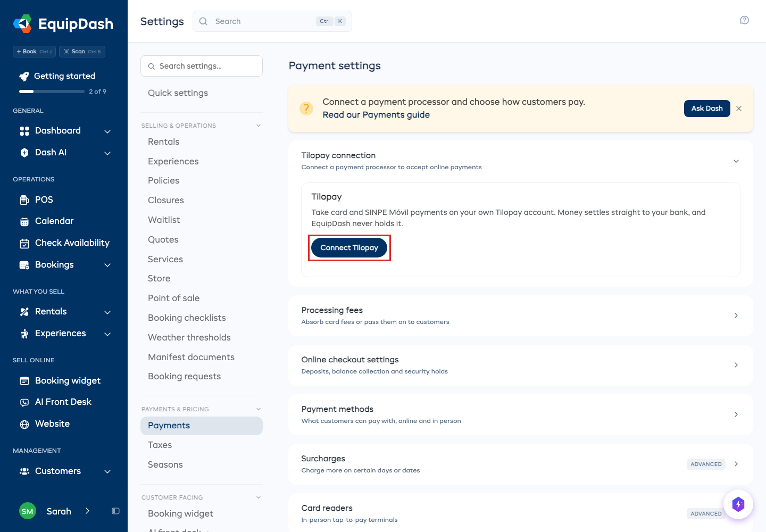
Task: Click the Getting started progress bar
Action: (52, 92)
